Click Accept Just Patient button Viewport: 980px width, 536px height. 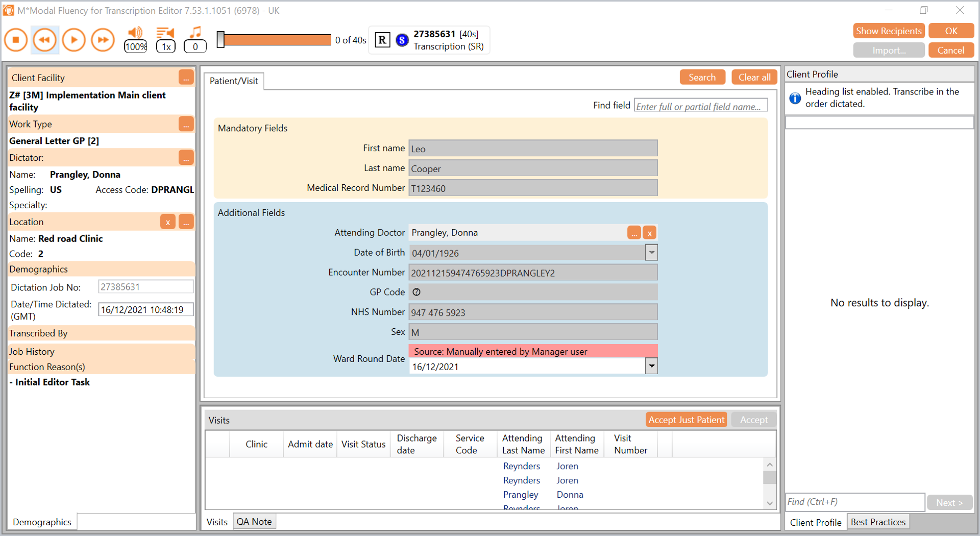[x=686, y=420]
